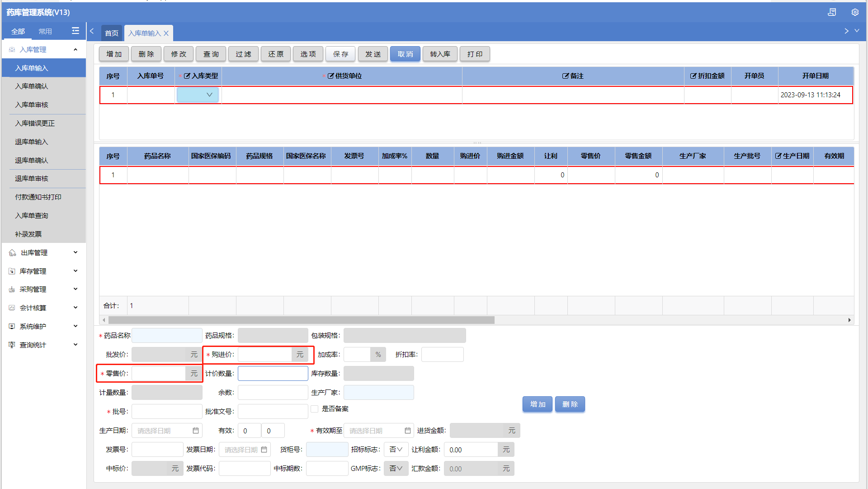
Task: Open the GMP标志 dropdown
Action: pos(396,469)
